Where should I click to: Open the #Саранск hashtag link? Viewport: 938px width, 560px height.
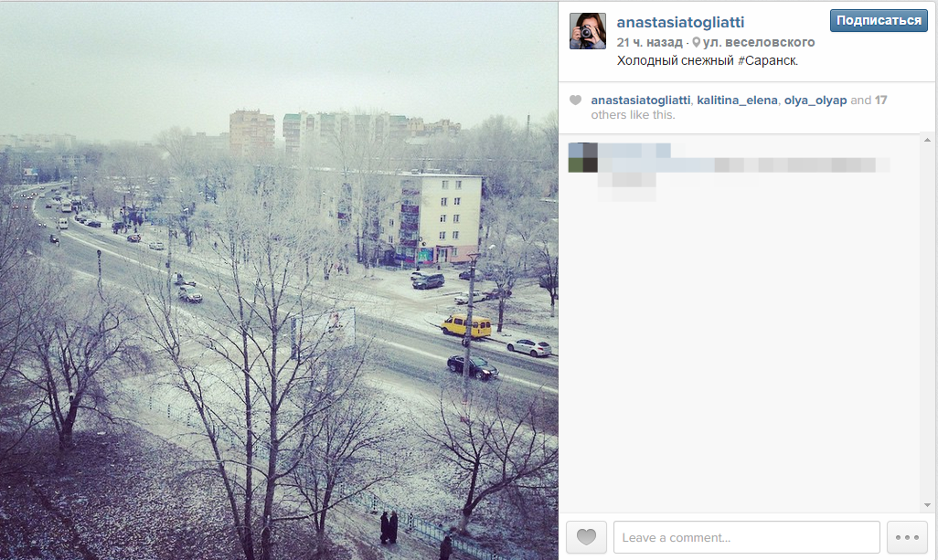coord(767,60)
